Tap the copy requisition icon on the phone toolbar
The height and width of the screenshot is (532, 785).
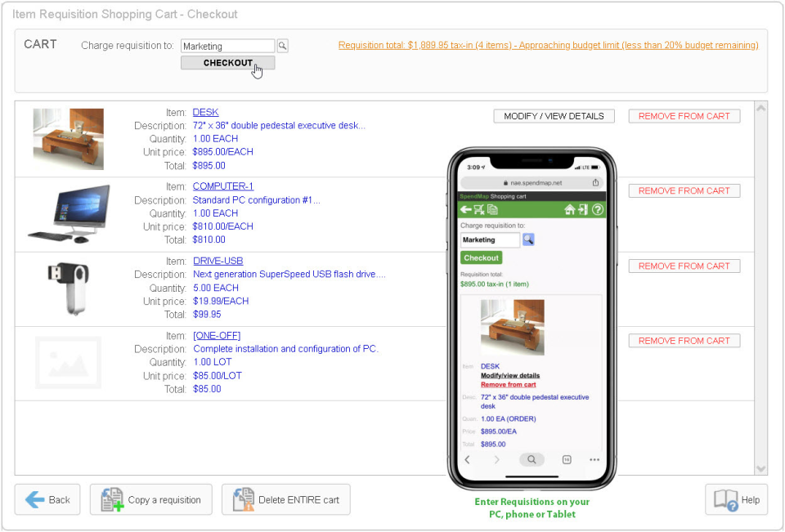491,209
